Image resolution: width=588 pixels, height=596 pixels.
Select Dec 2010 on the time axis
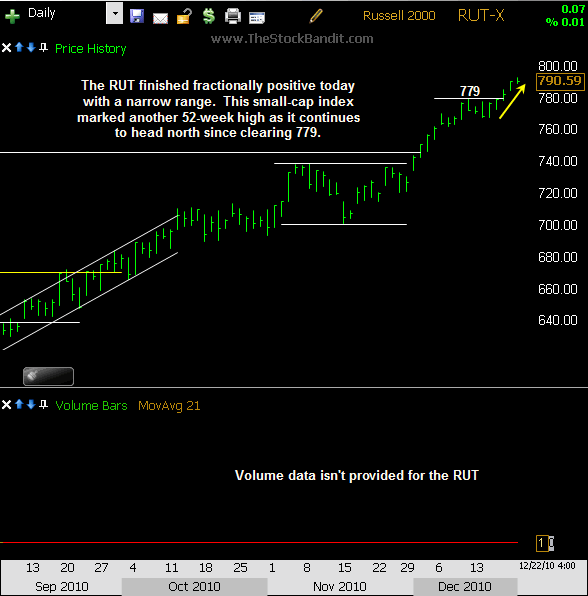click(465, 586)
